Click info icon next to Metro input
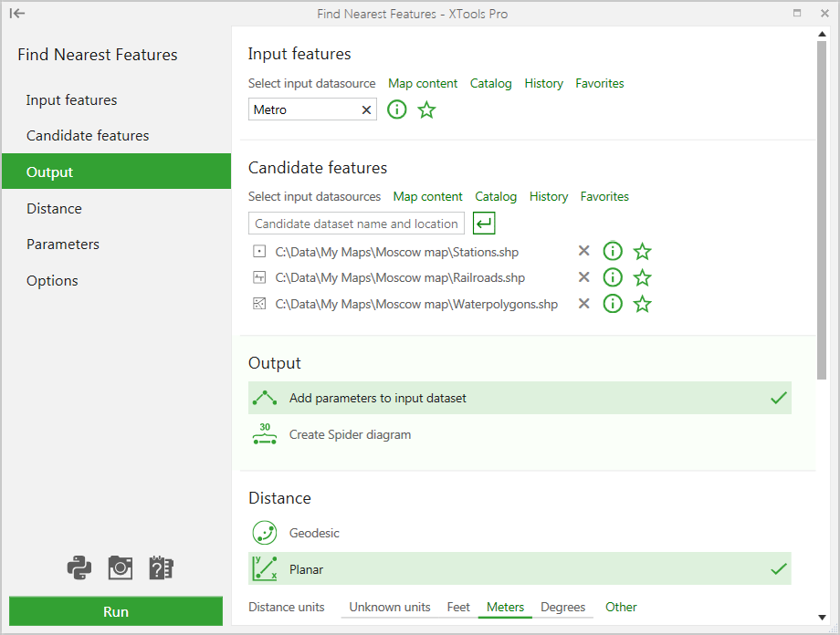 tap(397, 109)
